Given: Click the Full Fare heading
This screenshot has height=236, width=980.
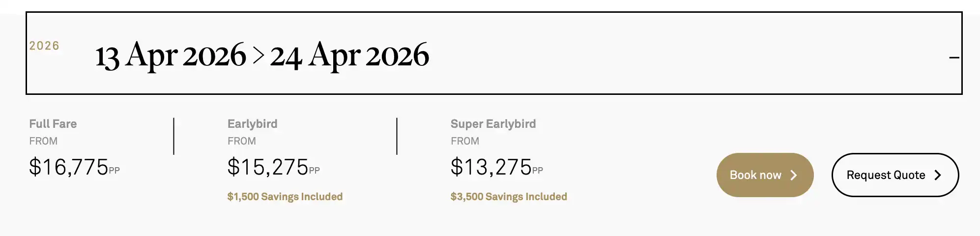Looking at the screenshot, I should (x=53, y=124).
